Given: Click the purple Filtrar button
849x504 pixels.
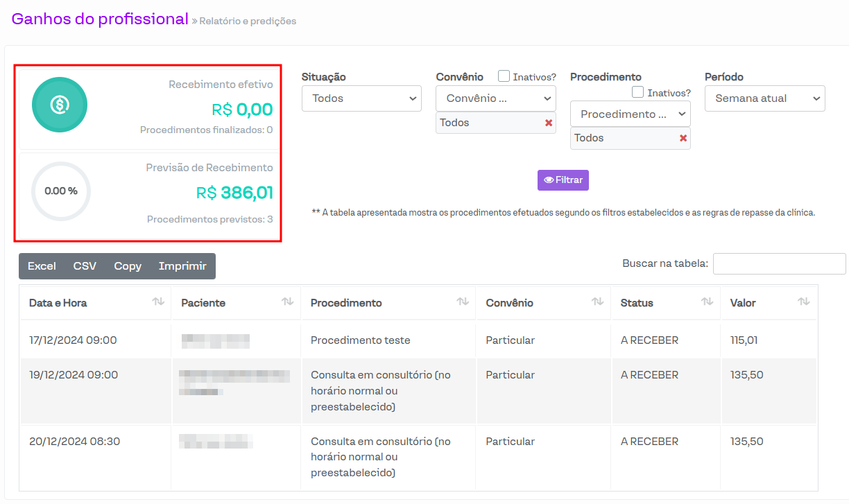Looking at the screenshot, I should point(563,180).
